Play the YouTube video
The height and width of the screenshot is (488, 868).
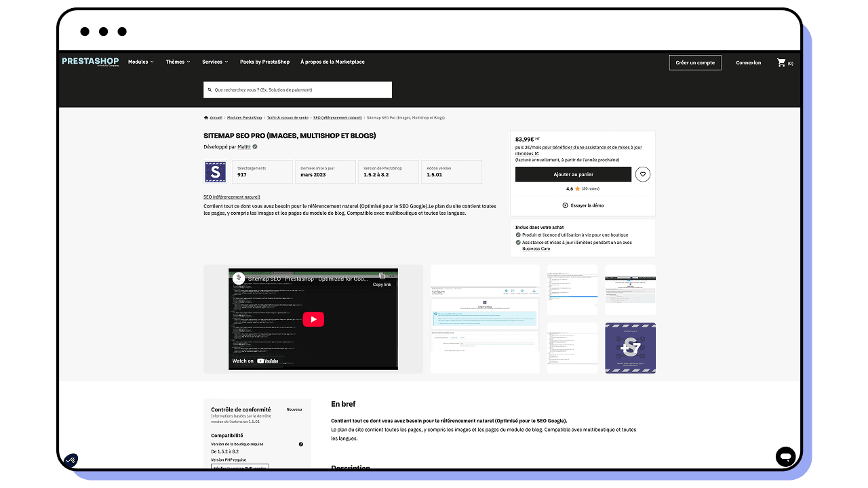tap(313, 319)
